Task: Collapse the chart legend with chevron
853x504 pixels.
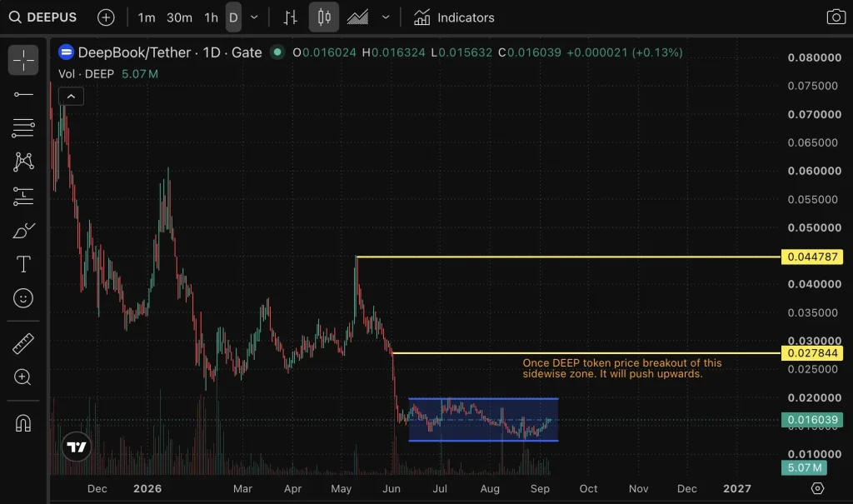Action: (72, 97)
